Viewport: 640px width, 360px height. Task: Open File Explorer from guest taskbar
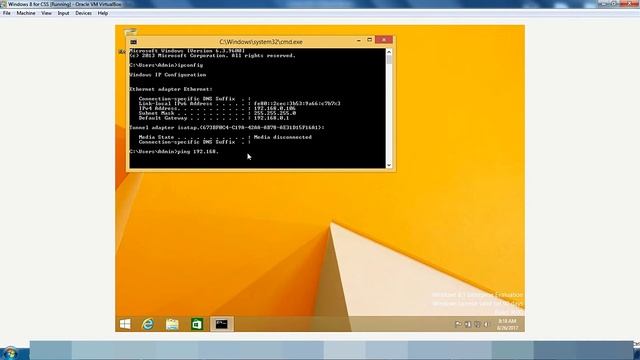172,324
